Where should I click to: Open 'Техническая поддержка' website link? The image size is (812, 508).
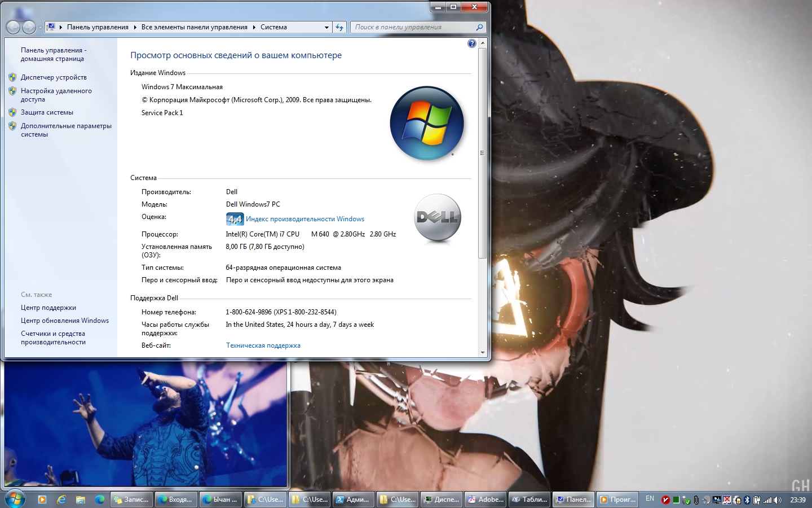263,345
